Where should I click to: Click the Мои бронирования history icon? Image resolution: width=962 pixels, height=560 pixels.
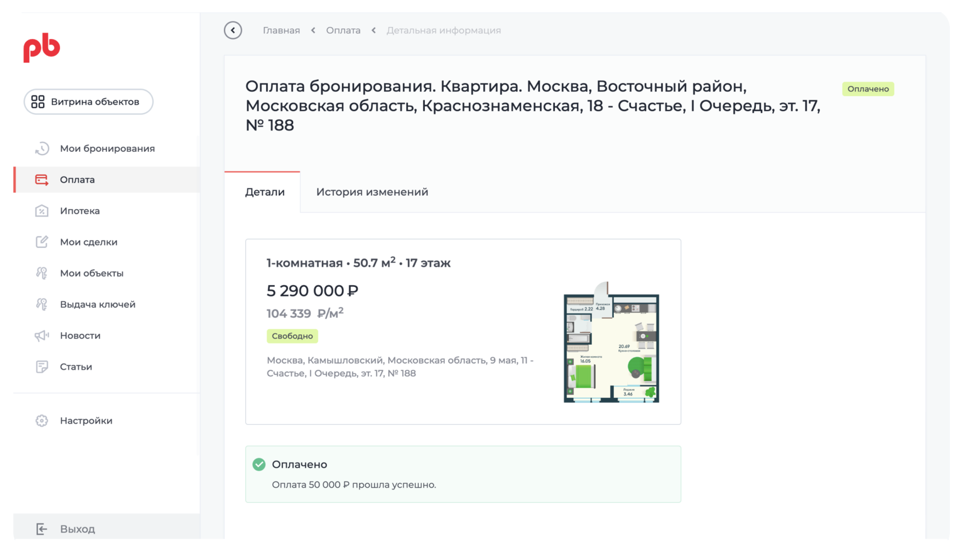point(41,149)
